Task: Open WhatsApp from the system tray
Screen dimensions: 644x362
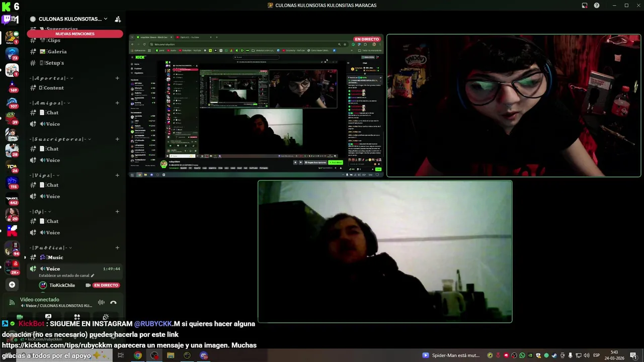Action: pyautogui.click(x=522, y=355)
